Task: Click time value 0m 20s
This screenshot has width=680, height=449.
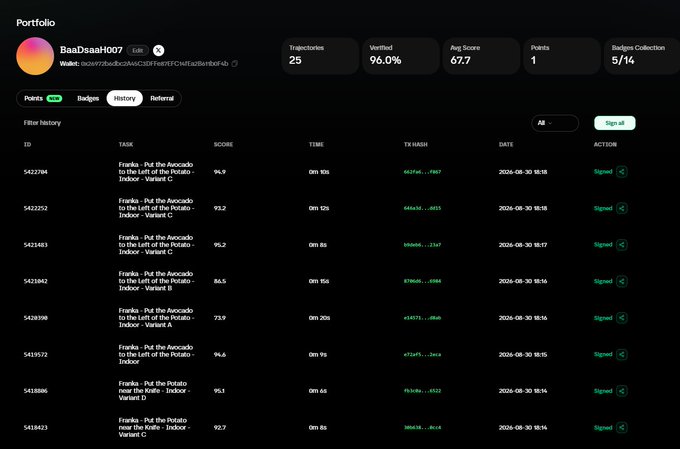Action: (x=319, y=318)
